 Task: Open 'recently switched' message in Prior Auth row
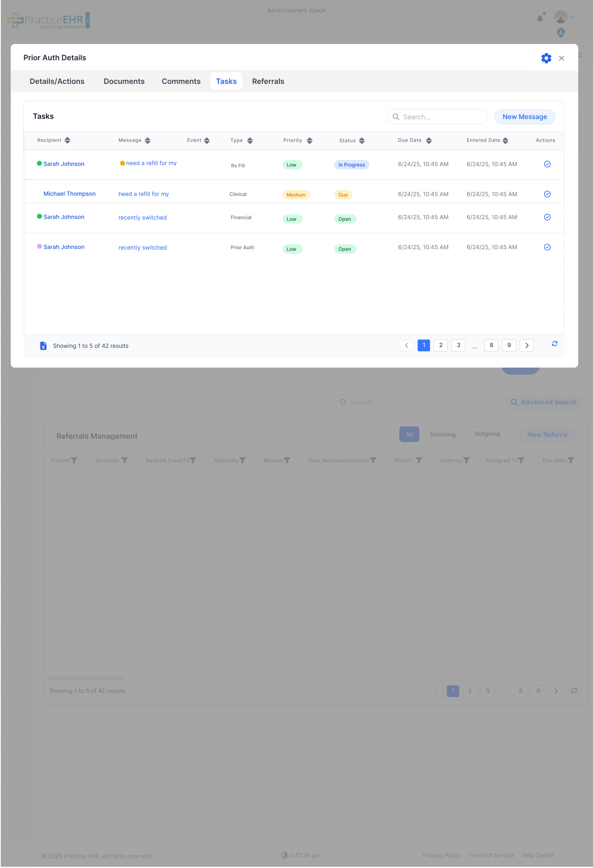click(143, 248)
